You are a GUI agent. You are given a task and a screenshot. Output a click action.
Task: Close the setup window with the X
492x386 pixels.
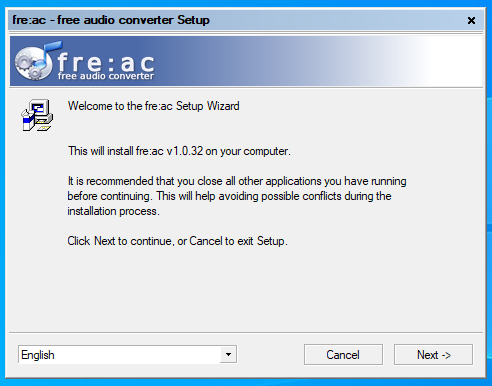tap(471, 21)
